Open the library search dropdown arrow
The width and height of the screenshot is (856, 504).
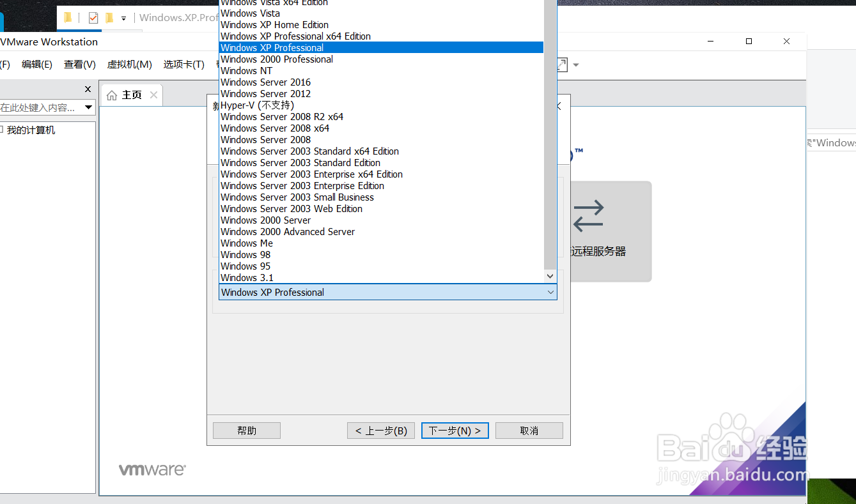(89, 107)
